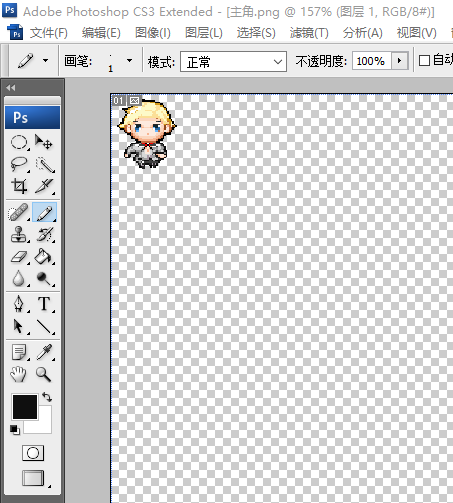This screenshot has height=503, width=453.
Task: Select the Horizontal Type tool
Action: tap(44, 304)
